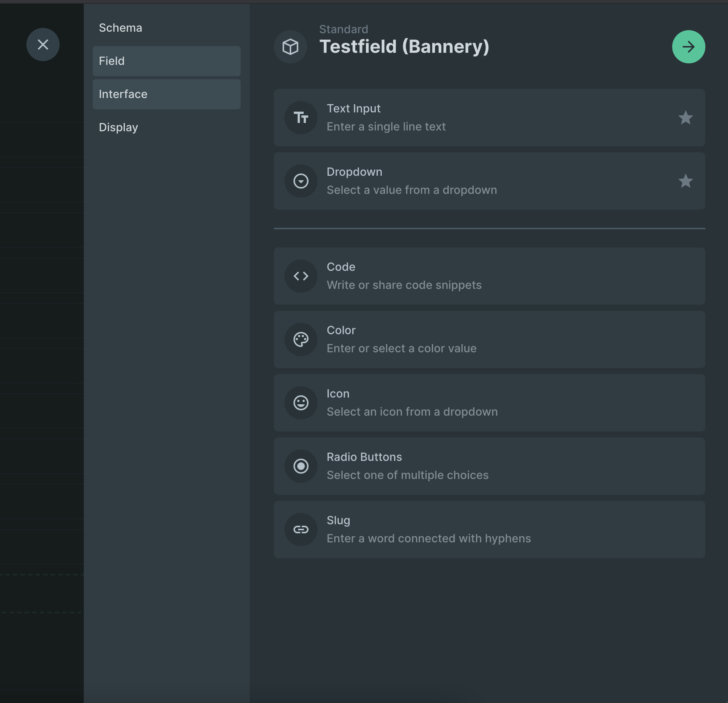
Task: Open the Color interface for color values
Action: pyautogui.click(x=489, y=339)
